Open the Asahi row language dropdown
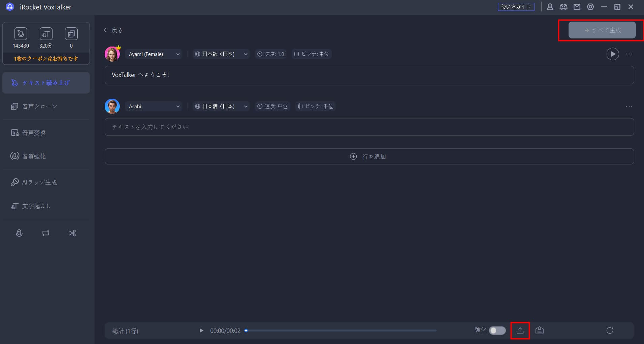The height and width of the screenshot is (344, 644). [221, 106]
